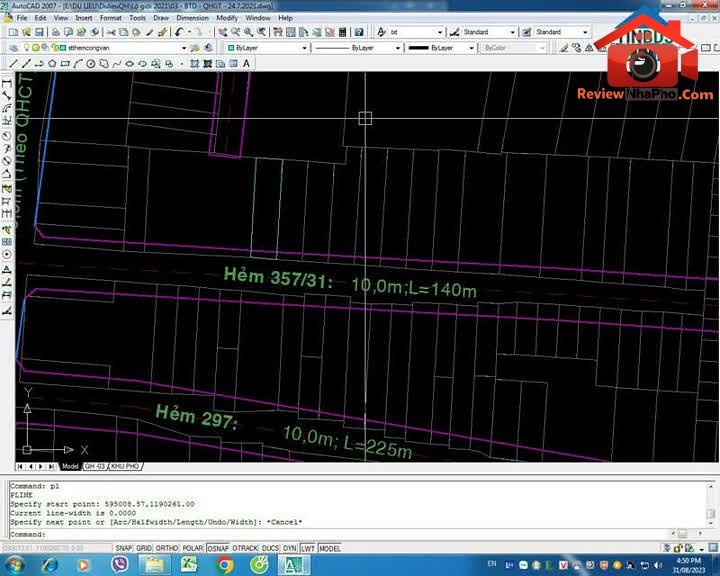This screenshot has width=720, height=576.
Task: Click the Windows Start button
Action: [14, 565]
